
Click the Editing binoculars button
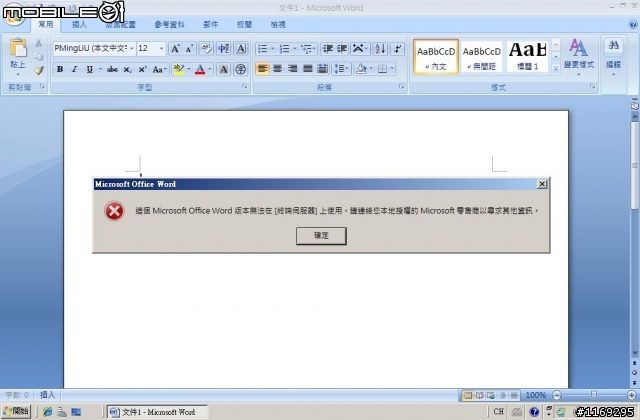[613, 57]
